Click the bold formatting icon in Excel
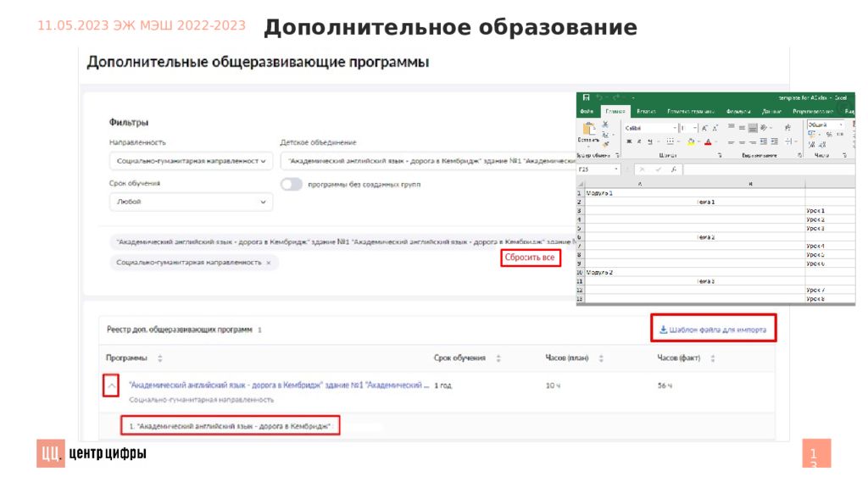This screenshot has height=488, width=868. 629,141
